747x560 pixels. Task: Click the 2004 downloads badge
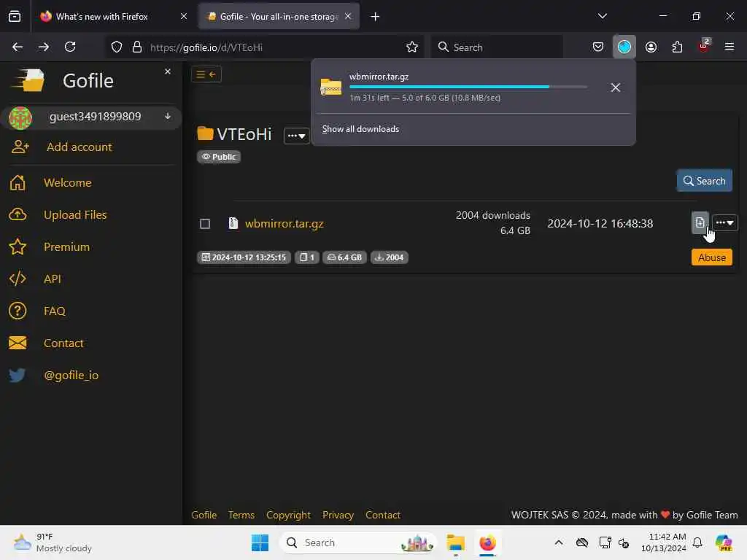click(x=390, y=257)
